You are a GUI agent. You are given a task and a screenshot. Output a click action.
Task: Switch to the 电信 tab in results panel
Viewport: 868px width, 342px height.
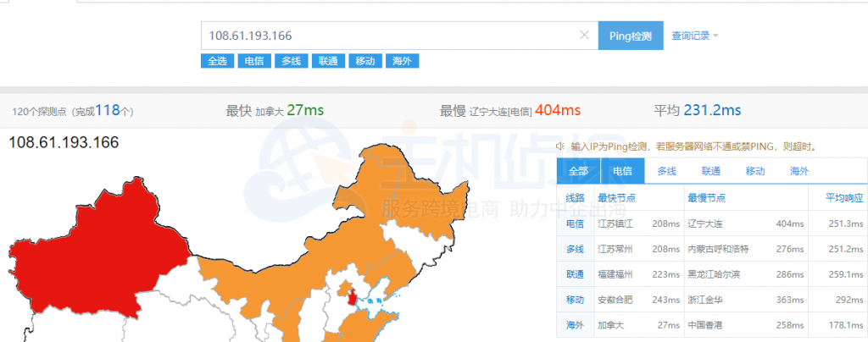pyautogui.click(x=623, y=171)
